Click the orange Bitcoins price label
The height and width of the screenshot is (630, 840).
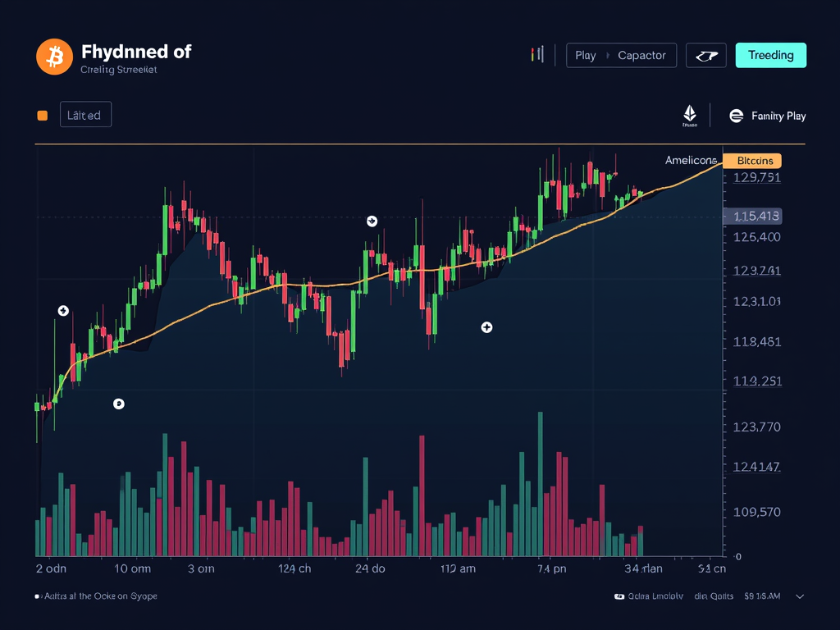pyautogui.click(x=753, y=161)
